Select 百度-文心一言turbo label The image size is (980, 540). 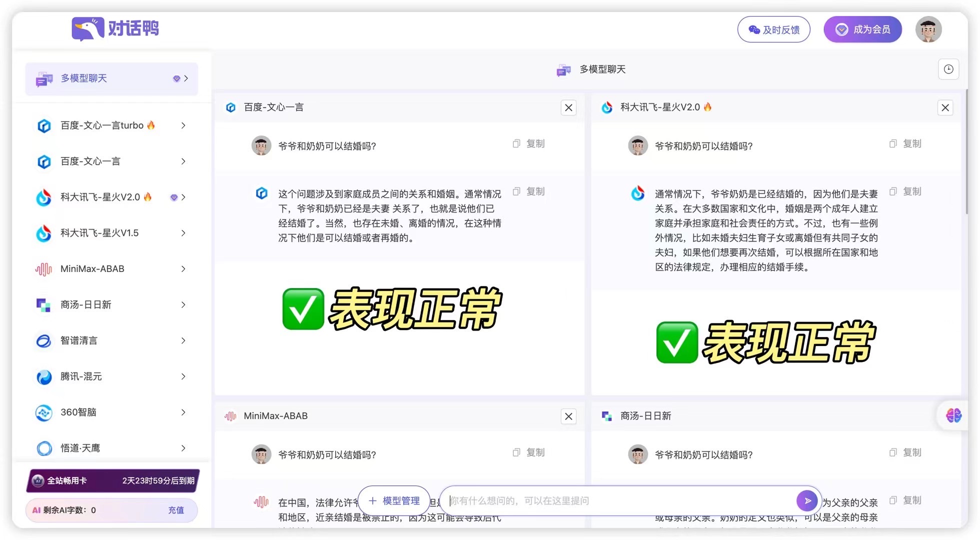(x=102, y=125)
